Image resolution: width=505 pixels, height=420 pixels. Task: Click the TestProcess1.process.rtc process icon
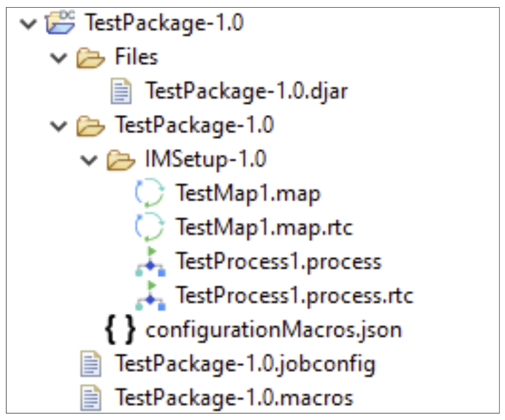149,296
